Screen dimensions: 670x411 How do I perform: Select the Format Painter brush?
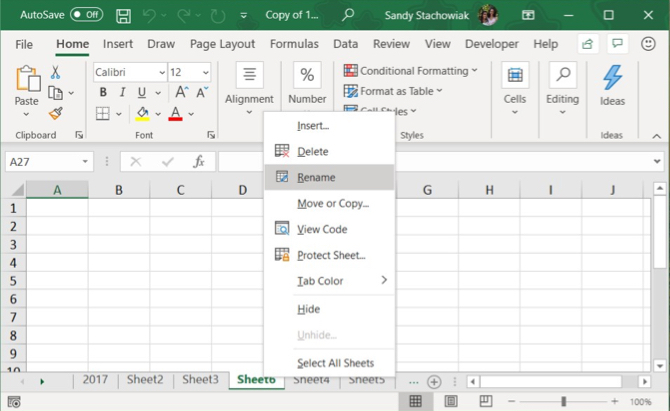tap(56, 113)
